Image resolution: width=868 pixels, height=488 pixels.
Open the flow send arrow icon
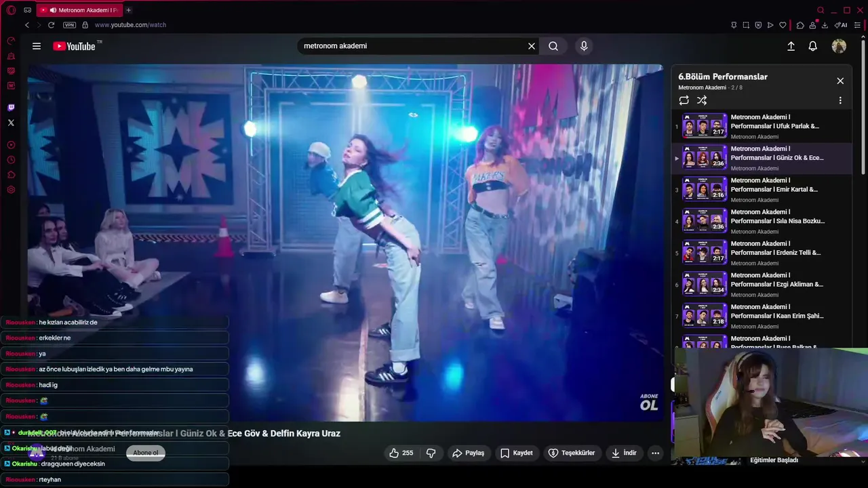(770, 25)
